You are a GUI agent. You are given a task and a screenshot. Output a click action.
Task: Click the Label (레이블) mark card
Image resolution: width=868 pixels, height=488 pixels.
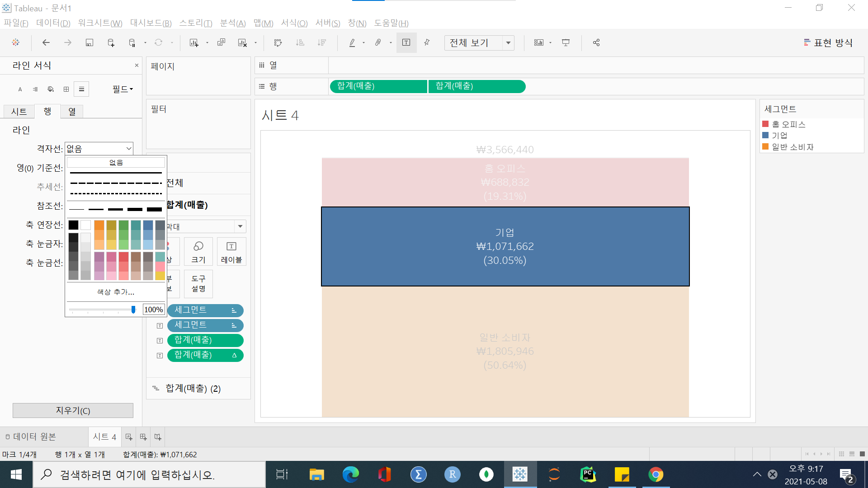pyautogui.click(x=231, y=252)
